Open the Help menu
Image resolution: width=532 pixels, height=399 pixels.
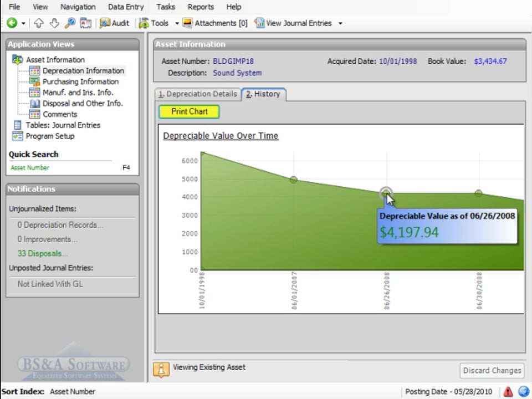point(234,7)
